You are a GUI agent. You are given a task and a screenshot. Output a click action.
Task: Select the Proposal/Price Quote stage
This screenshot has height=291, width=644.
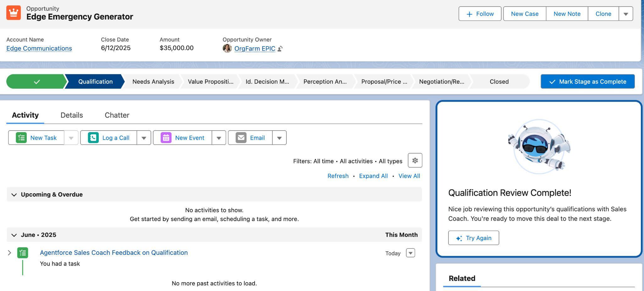click(x=384, y=81)
